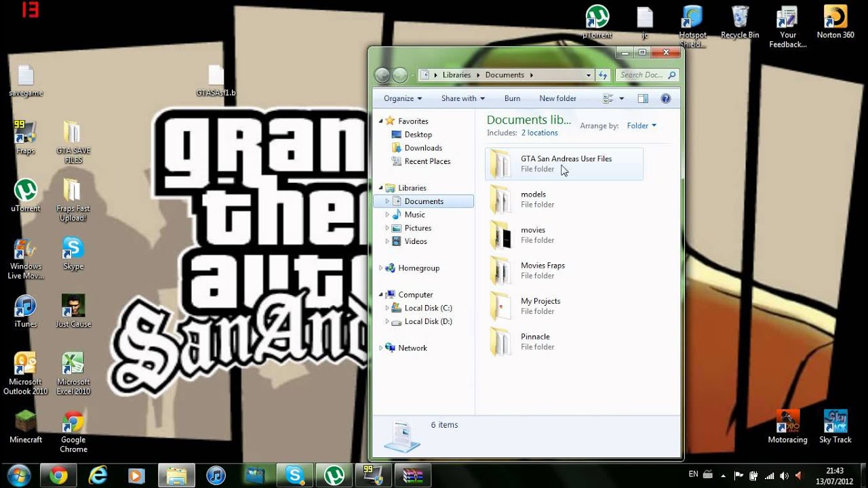The height and width of the screenshot is (488, 868).
Task: Expand the Network node
Action: [380, 348]
